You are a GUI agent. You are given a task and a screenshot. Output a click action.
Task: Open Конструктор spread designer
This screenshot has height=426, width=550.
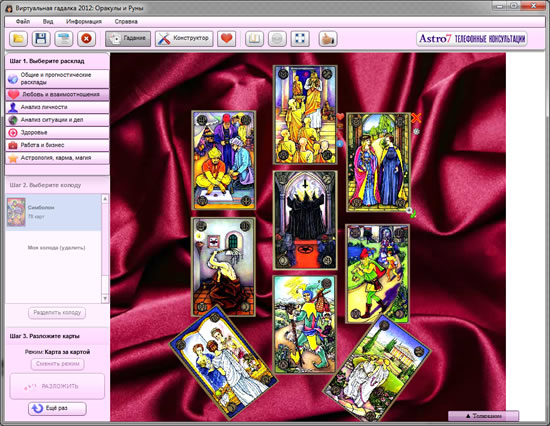tap(184, 39)
